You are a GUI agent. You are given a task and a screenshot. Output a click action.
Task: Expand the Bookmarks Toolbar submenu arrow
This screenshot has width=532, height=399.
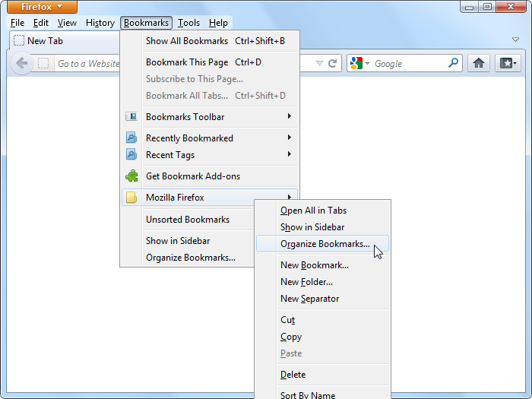pos(290,117)
